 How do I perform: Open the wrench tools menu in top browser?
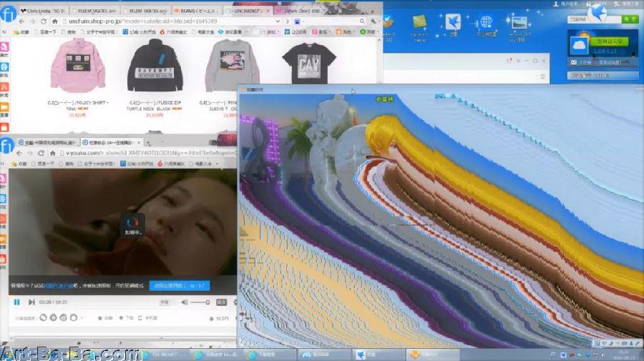click(373, 21)
